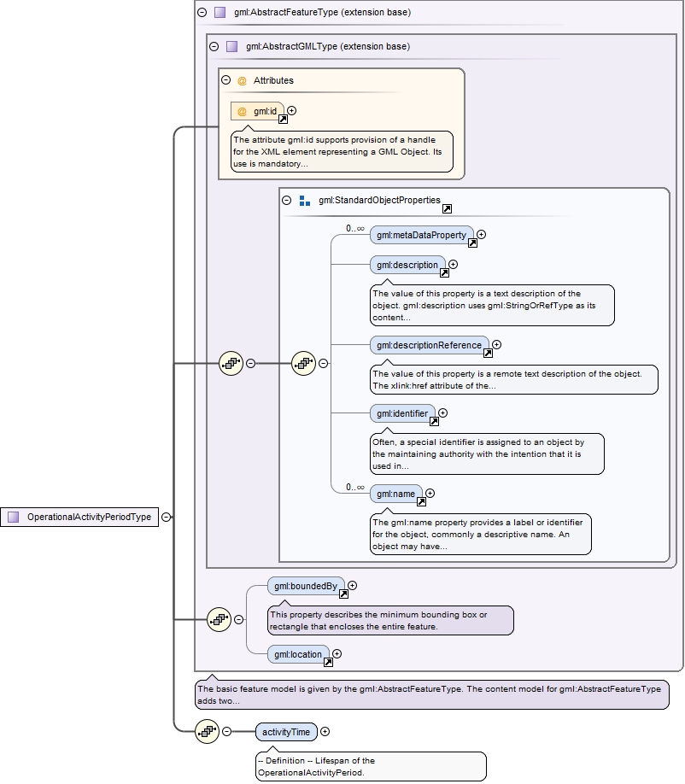Click the gml:AbstractFeatureType (extension base) label

pyautogui.click(x=323, y=13)
